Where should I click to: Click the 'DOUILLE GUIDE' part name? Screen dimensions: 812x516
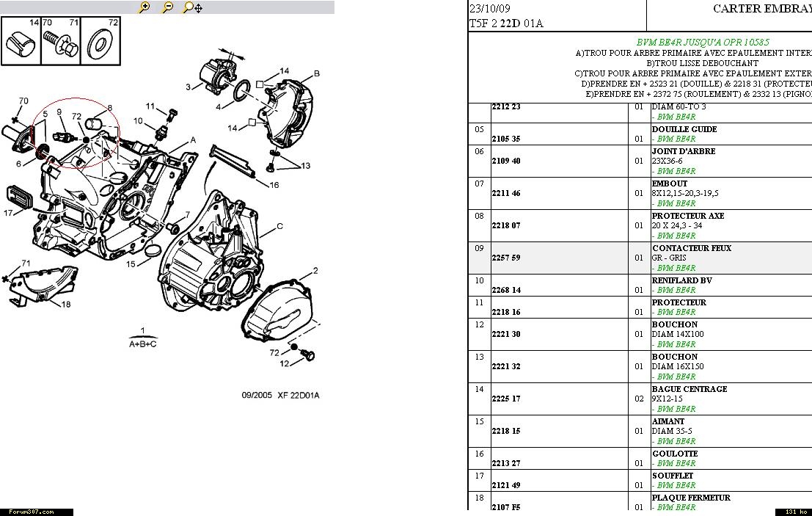(684, 129)
